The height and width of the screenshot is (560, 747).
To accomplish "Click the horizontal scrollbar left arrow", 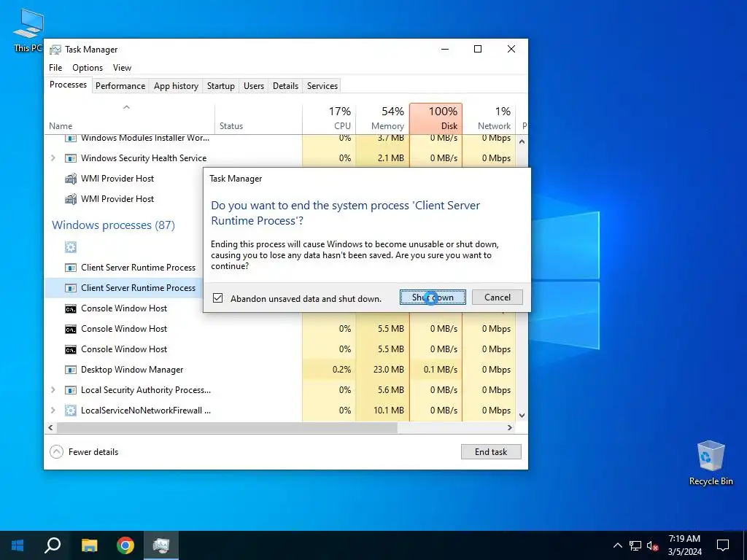I will coord(50,427).
